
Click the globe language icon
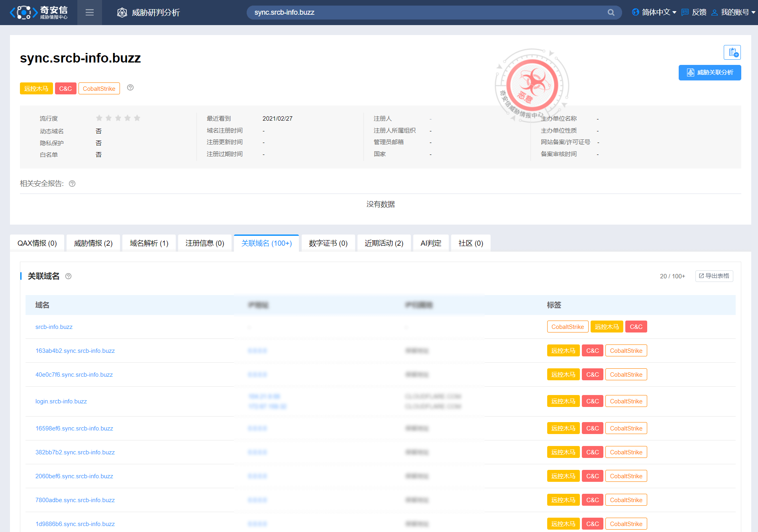(636, 12)
